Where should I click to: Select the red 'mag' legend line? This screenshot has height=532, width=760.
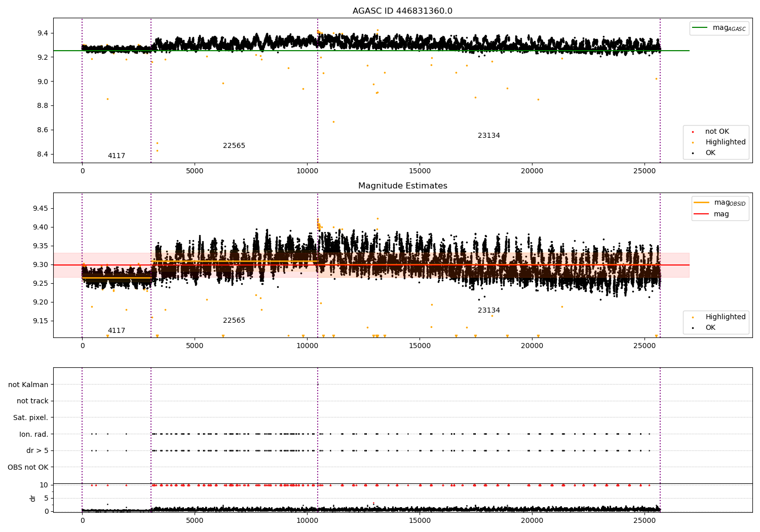point(701,214)
